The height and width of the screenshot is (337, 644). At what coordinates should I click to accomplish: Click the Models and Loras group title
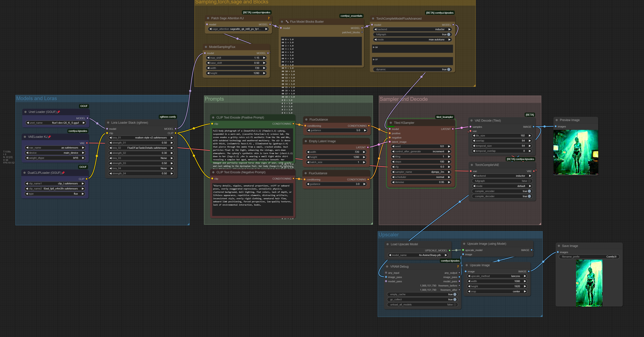(36, 99)
